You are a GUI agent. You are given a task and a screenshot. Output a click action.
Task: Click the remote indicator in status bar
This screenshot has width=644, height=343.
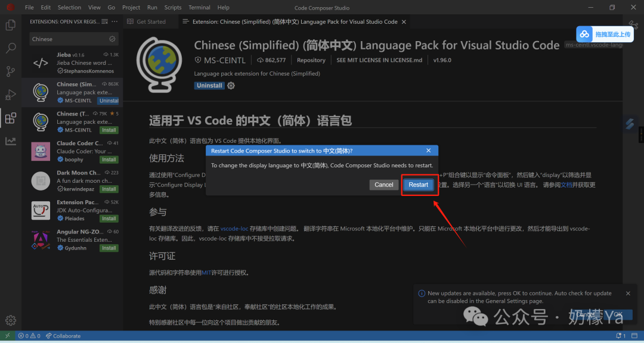[x=7, y=336]
